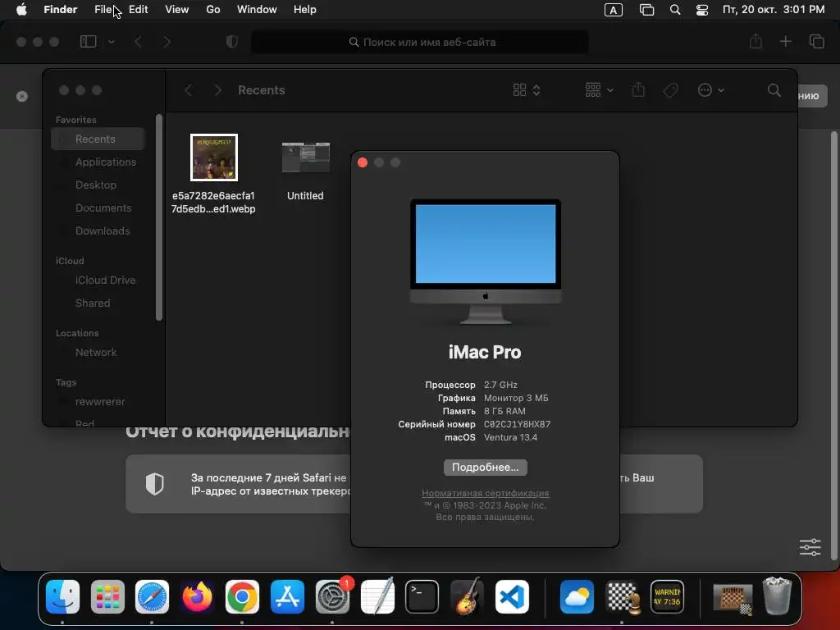Viewport: 840px width, 630px height.
Task: Click the Подробнее button
Action: (x=486, y=467)
